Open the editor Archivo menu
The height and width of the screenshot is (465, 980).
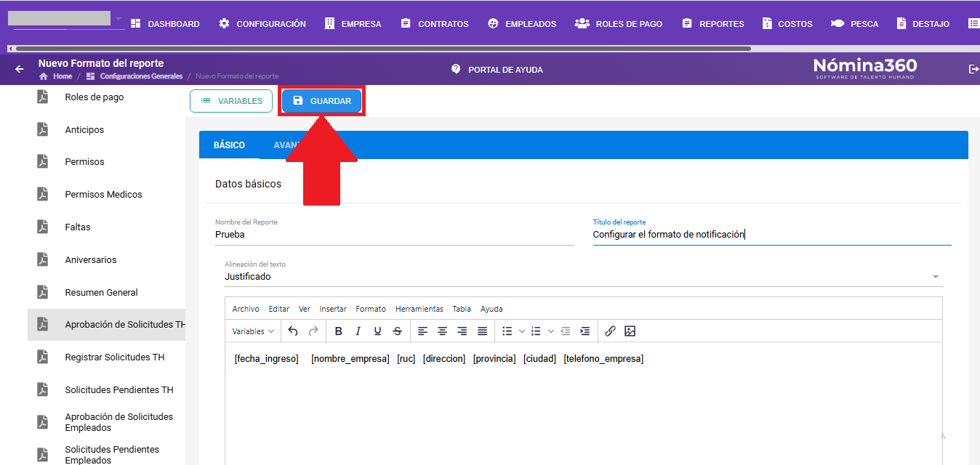point(246,309)
